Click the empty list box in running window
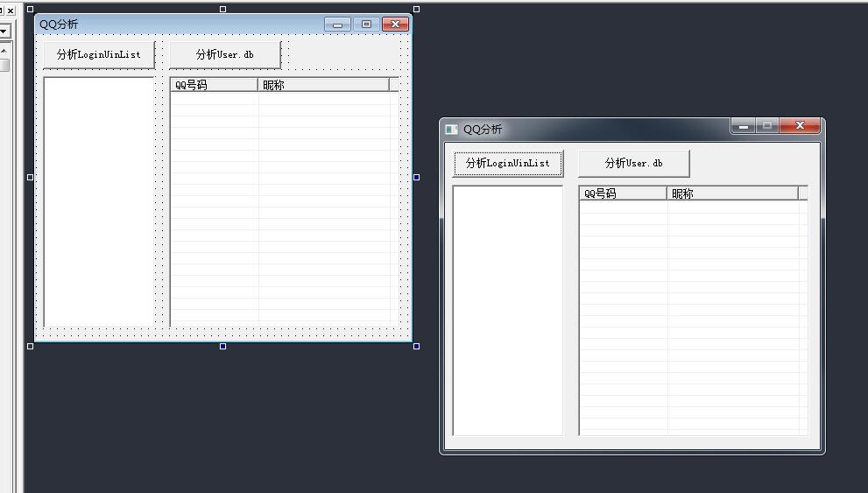 508,310
